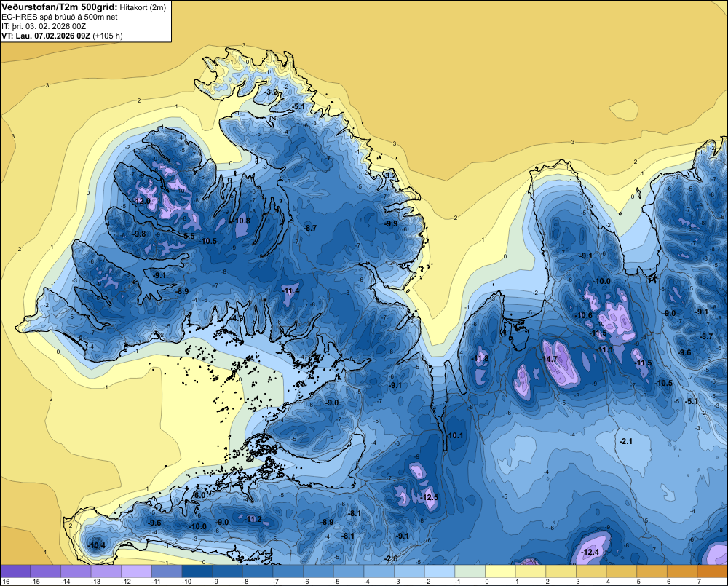Viewport: 728px width, 586px height.
Task: Pick the orange legend swatch right of 7
Action: point(713,571)
